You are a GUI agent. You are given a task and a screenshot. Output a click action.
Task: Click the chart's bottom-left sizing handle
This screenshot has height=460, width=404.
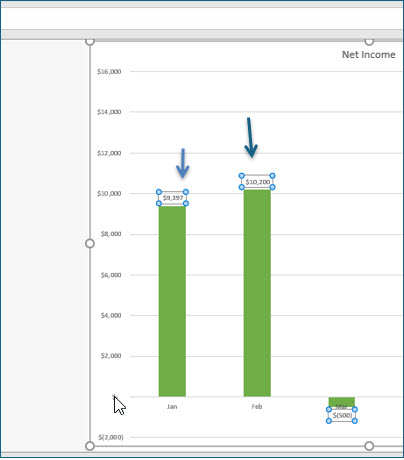point(90,446)
